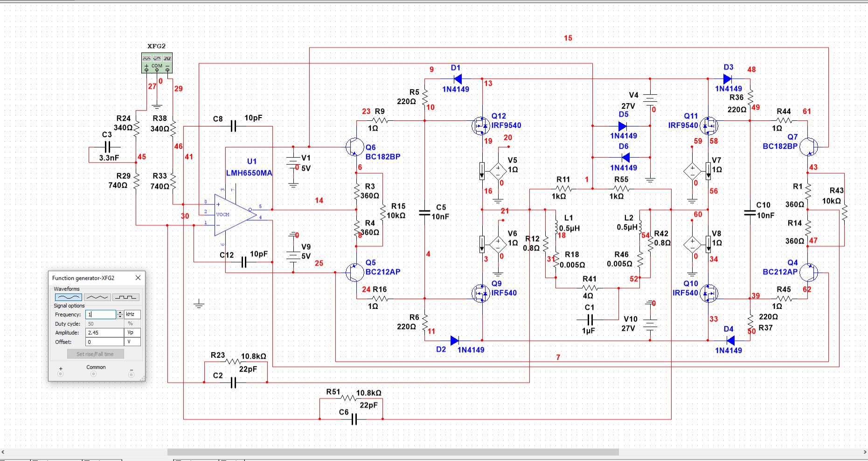This screenshot has width=868, height=461.
Task: Select resistor R51 10.8kΩ
Action: click(x=349, y=398)
